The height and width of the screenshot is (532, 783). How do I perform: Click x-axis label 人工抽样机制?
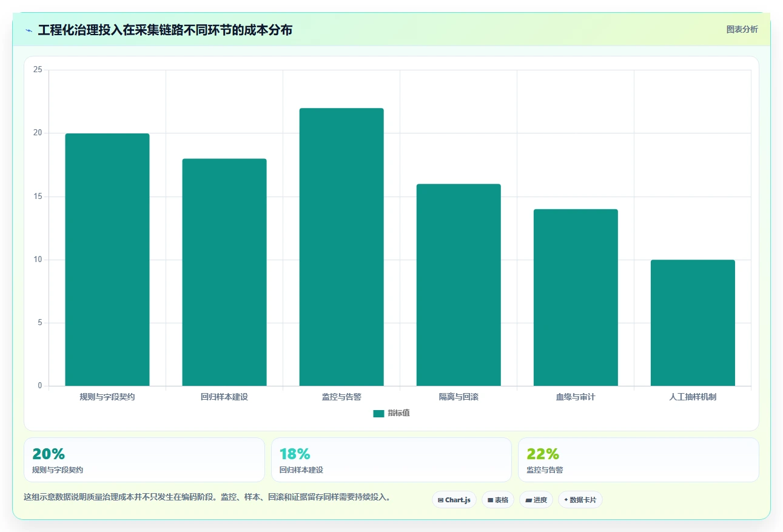click(693, 397)
